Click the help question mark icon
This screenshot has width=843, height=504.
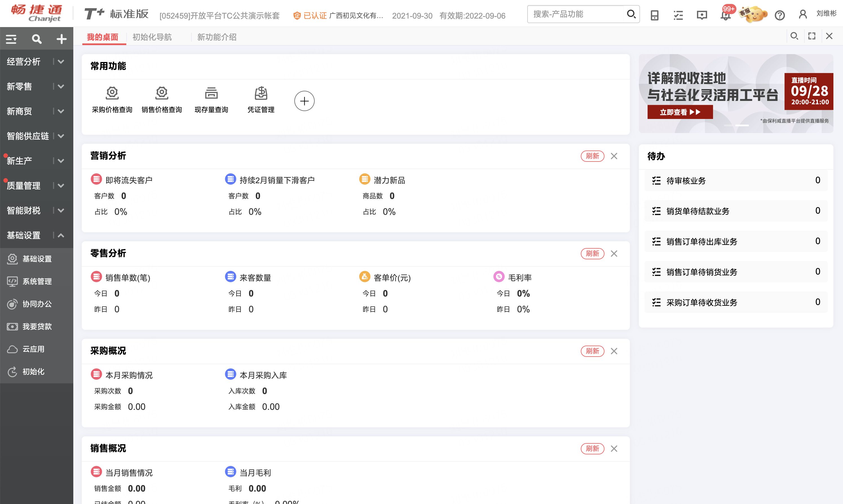[x=780, y=15]
